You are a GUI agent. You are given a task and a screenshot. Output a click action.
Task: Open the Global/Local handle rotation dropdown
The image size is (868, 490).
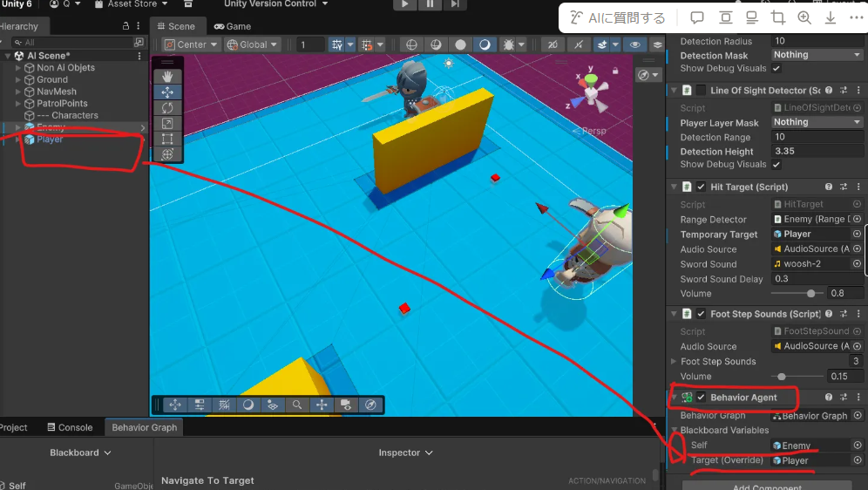click(x=253, y=44)
